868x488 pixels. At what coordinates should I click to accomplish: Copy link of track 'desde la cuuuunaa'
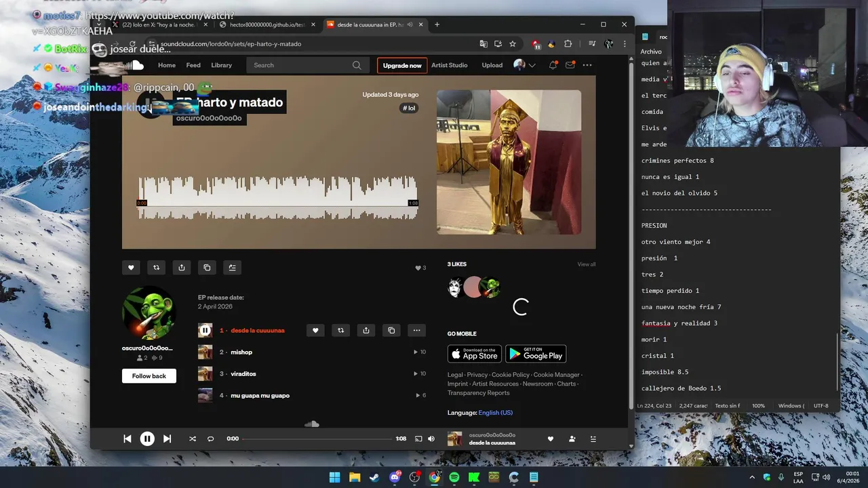click(391, 330)
